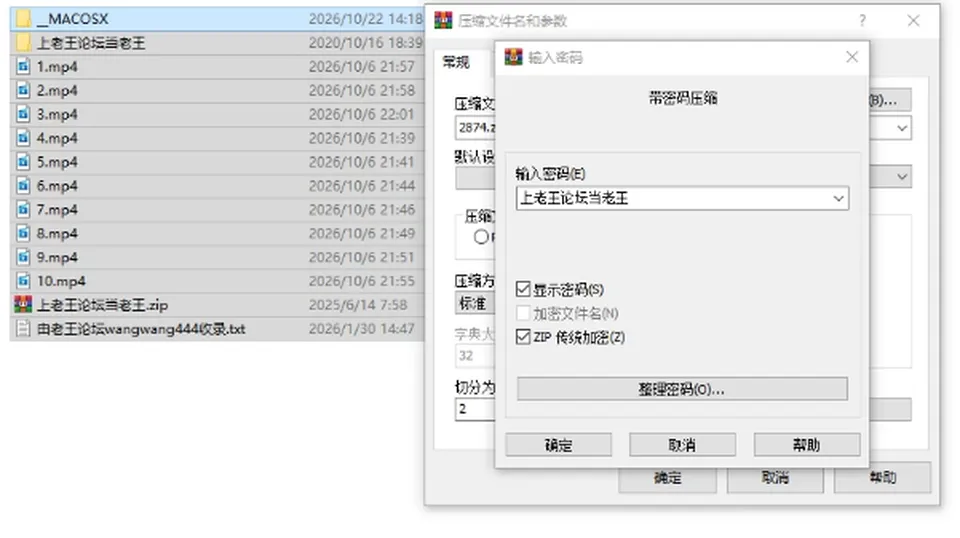This screenshot has width=960, height=538.
Task: Select 5.mp4 video file icon
Action: pos(23,162)
